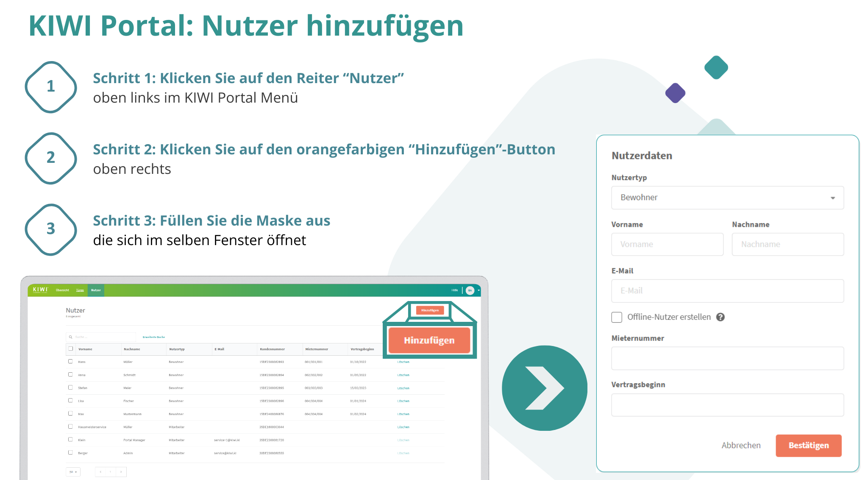Click the EA user avatar circle

470,290
